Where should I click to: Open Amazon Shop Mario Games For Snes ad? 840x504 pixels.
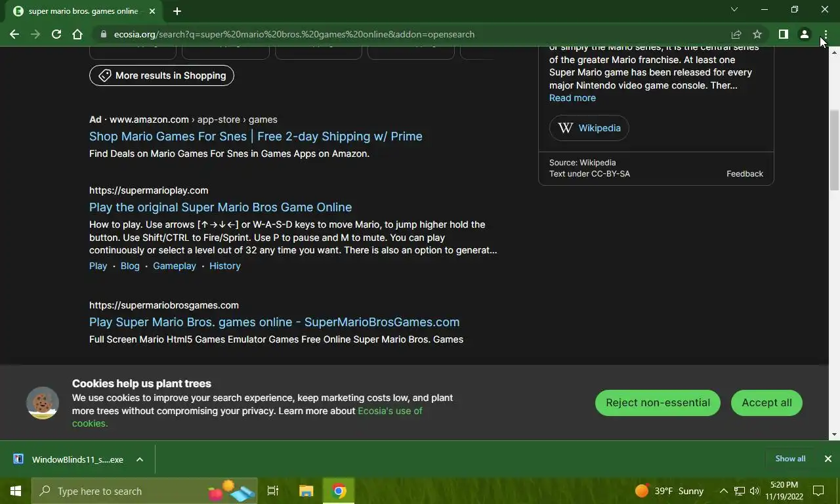255,136
